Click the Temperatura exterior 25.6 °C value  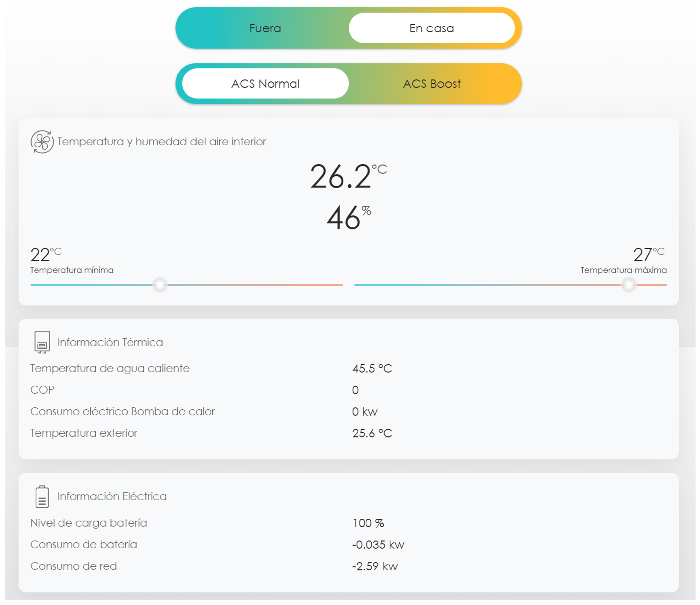(x=372, y=433)
